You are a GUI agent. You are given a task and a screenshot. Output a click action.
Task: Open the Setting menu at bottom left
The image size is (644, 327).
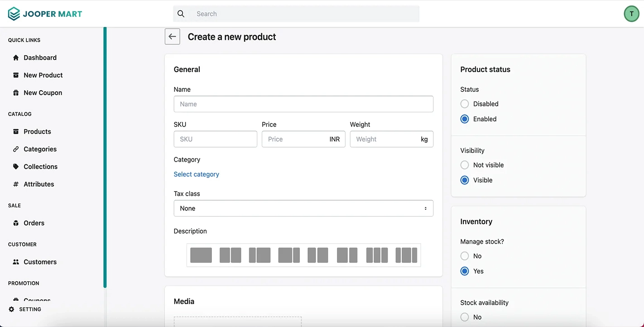click(x=29, y=309)
